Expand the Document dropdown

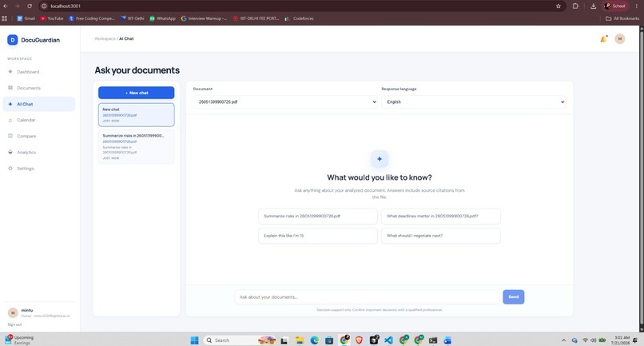click(285, 102)
